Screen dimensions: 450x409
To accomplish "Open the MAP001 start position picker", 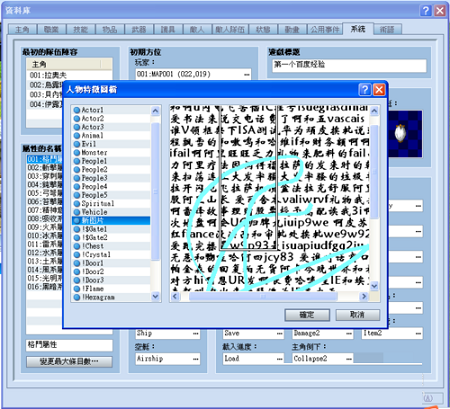I will [247, 74].
